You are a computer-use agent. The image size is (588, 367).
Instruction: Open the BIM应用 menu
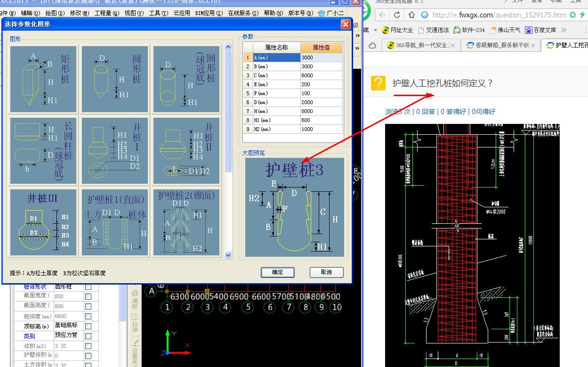click(209, 13)
